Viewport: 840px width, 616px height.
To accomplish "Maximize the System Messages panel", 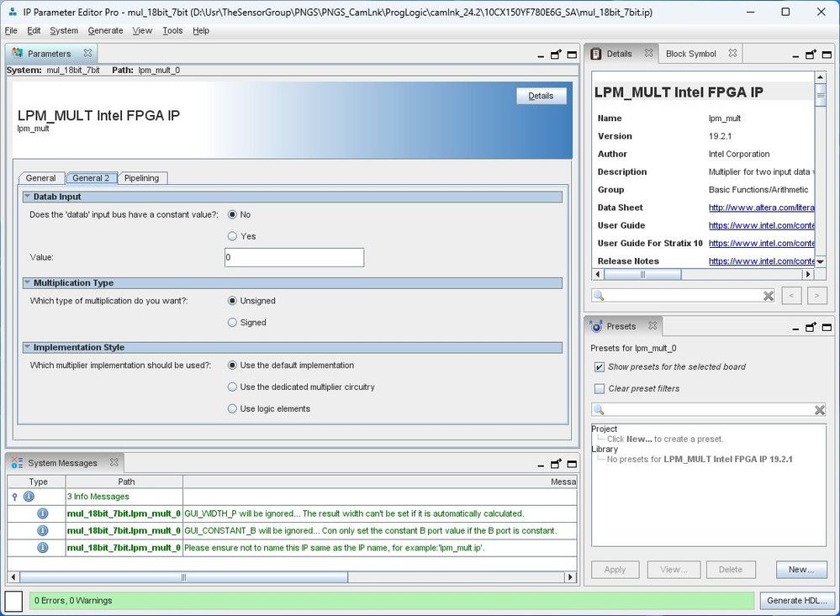I will 572,464.
